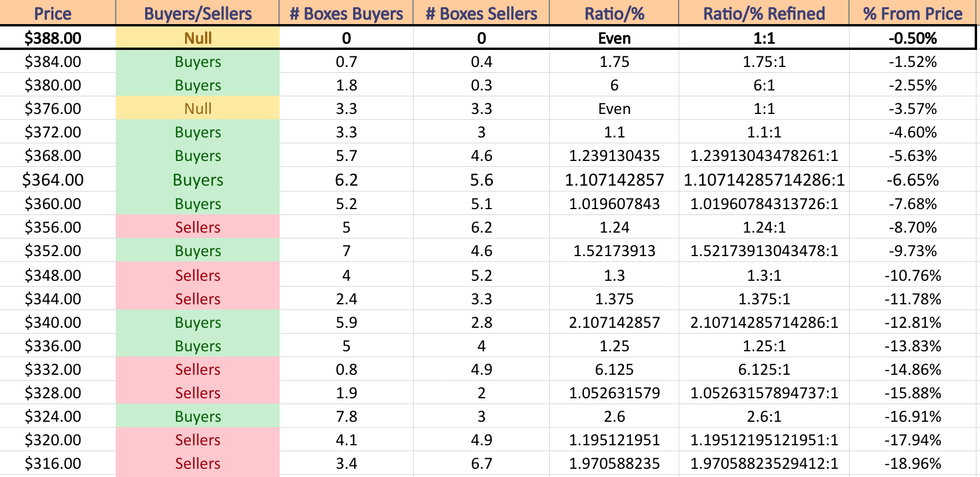980x477 pixels.
Task: Select the -10.76% cell
Action: click(x=912, y=276)
